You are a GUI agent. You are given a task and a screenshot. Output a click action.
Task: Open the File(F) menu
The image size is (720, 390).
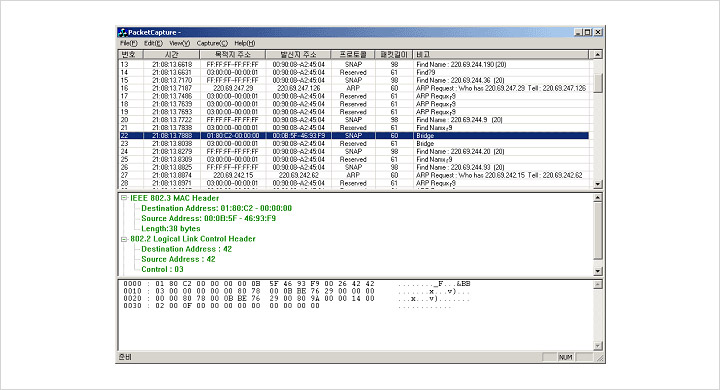(129, 43)
